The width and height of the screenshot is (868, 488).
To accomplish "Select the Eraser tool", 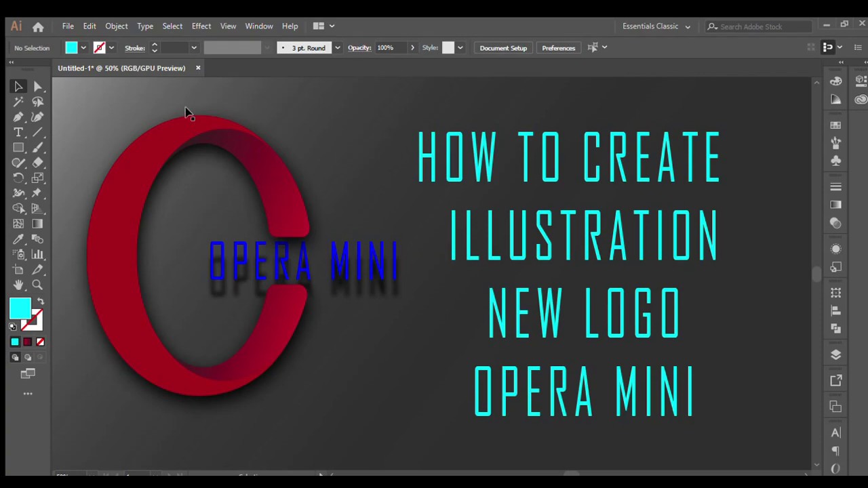I will (38, 163).
